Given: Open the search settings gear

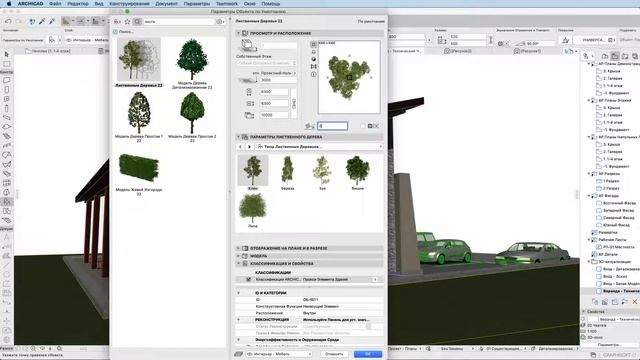Looking at the screenshot, I should [220, 22].
